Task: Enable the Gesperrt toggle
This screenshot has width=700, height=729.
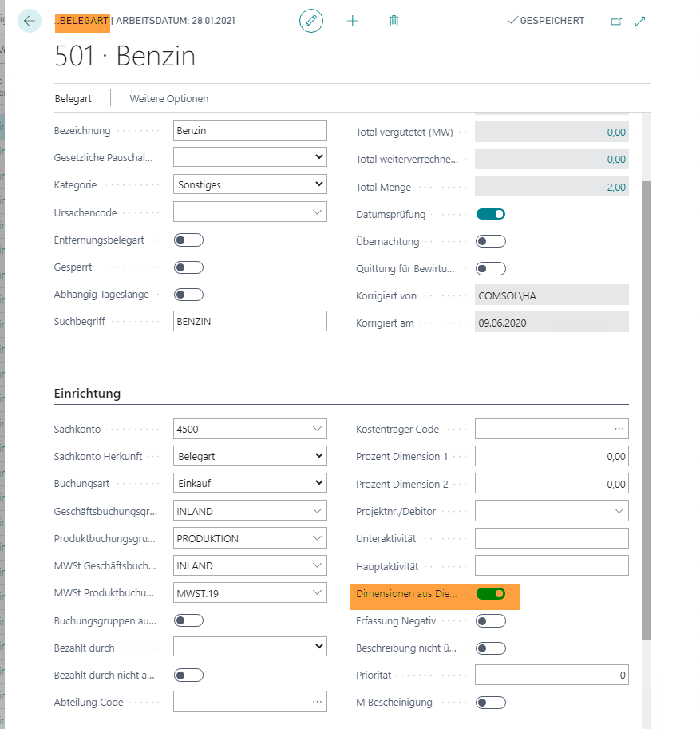Action: pyautogui.click(x=189, y=267)
